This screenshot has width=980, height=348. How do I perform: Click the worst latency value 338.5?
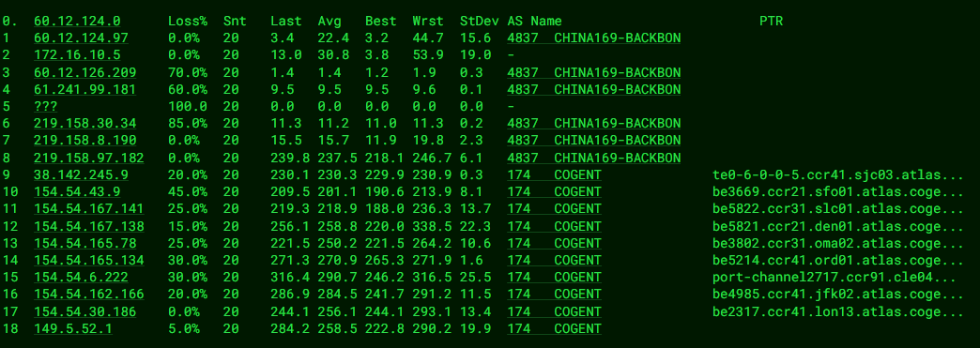(432, 226)
